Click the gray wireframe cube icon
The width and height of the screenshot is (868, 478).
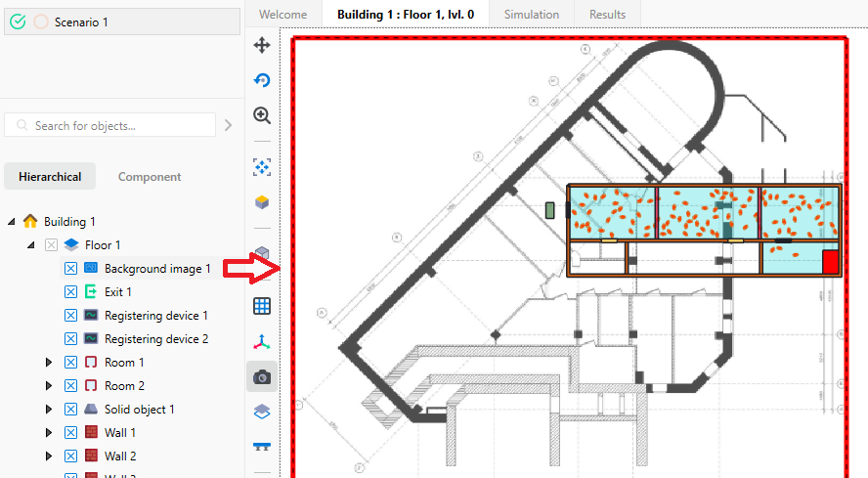click(262, 252)
